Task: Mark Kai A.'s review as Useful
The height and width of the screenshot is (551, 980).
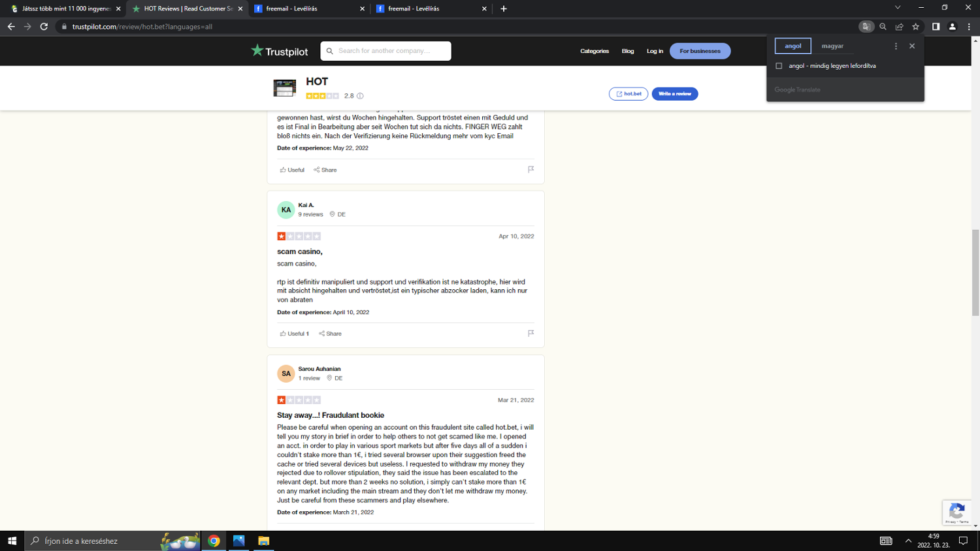Action: (x=294, y=334)
